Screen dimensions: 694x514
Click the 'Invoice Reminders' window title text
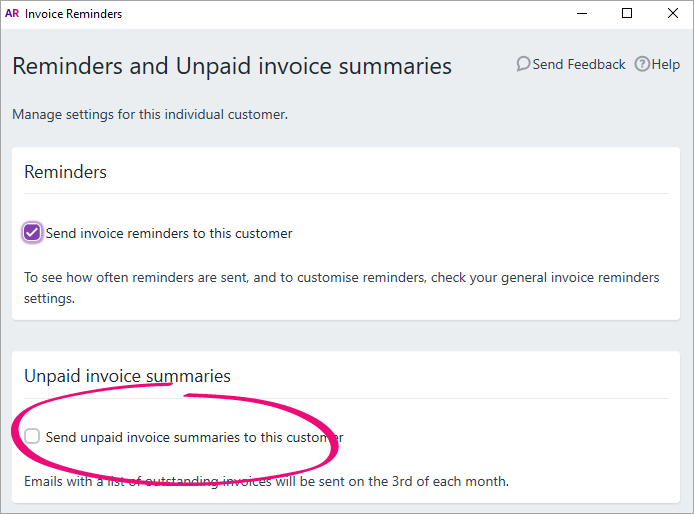tap(73, 14)
